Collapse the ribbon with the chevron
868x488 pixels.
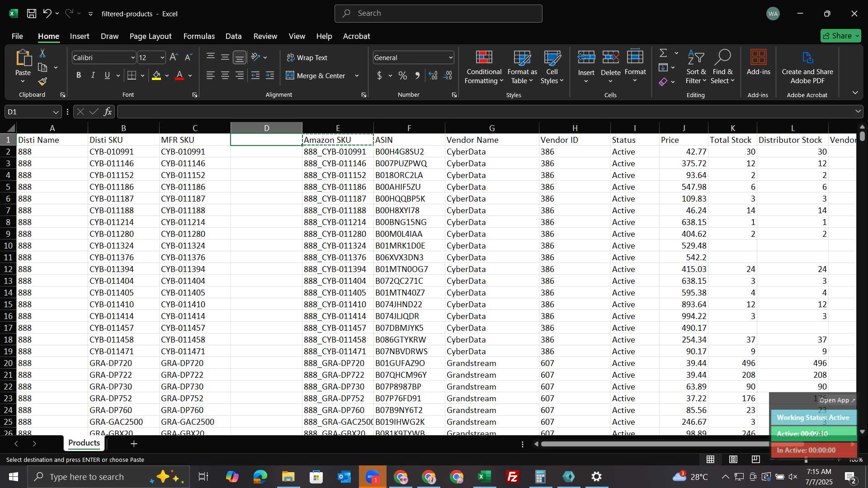point(855,93)
